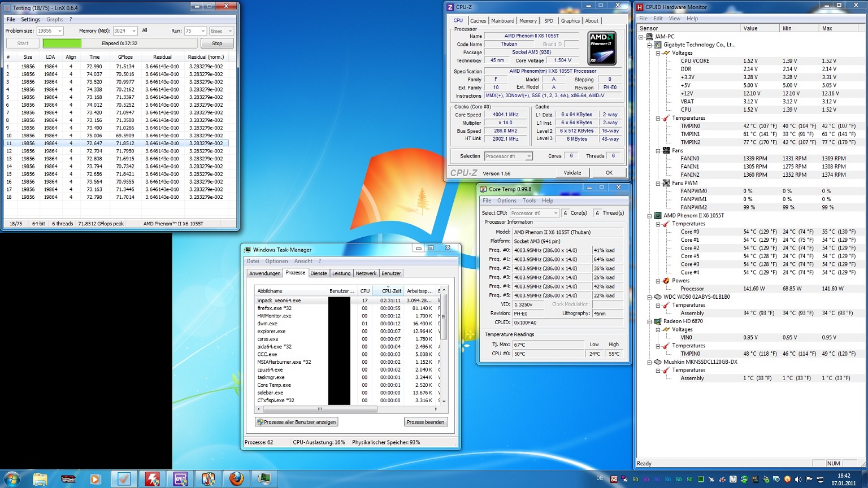This screenshot has height=488, width=868.
Task: Click the Firefox icon in the taskbar
Action: [x=236, y=479]
